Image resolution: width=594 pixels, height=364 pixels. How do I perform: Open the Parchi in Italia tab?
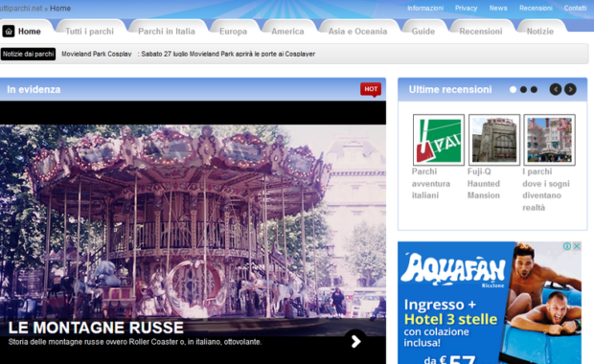click(167, 32)
